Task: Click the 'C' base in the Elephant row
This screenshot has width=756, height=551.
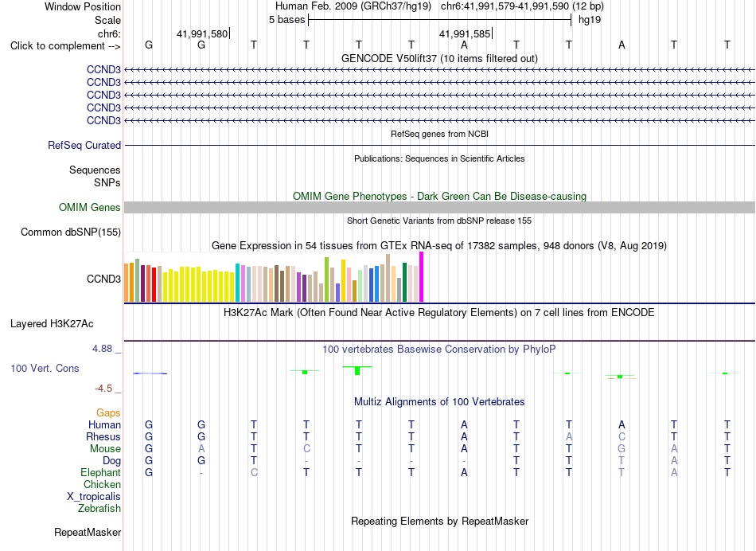Action: [254, 472]
